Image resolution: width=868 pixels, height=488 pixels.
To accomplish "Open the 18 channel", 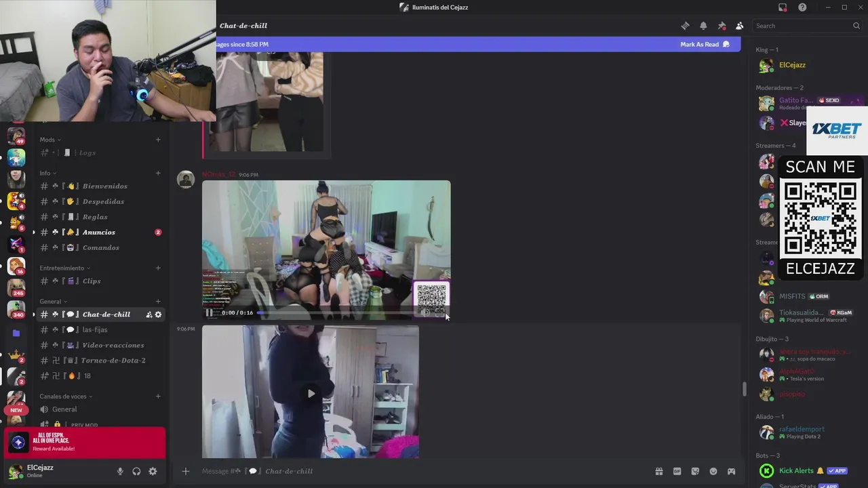I will point(100,375).
